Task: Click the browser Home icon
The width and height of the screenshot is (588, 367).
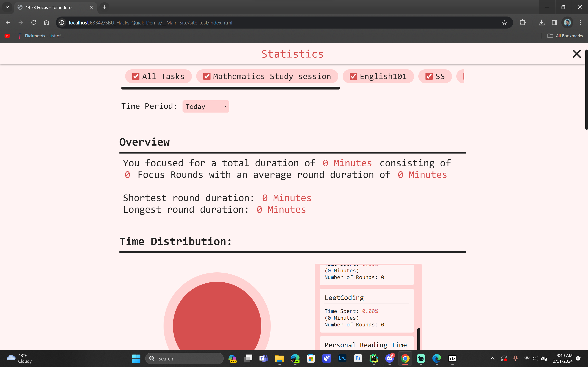Action: (x=46, y=23)
